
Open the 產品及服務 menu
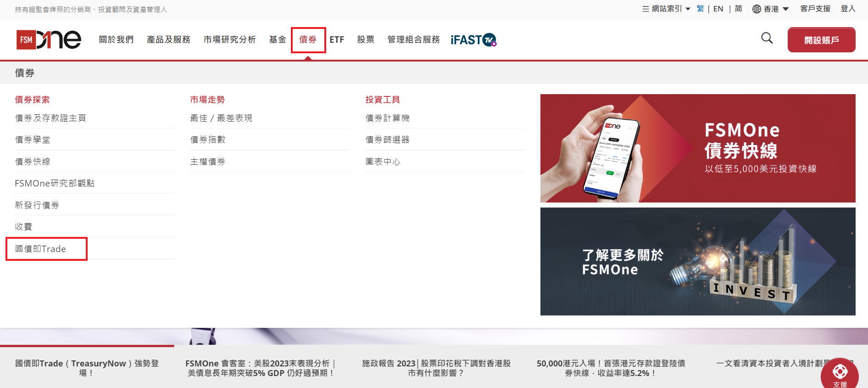pos(168,40)
